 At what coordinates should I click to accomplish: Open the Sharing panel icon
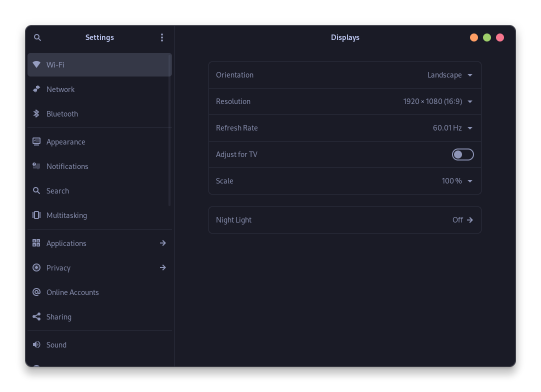pos(36,316)
